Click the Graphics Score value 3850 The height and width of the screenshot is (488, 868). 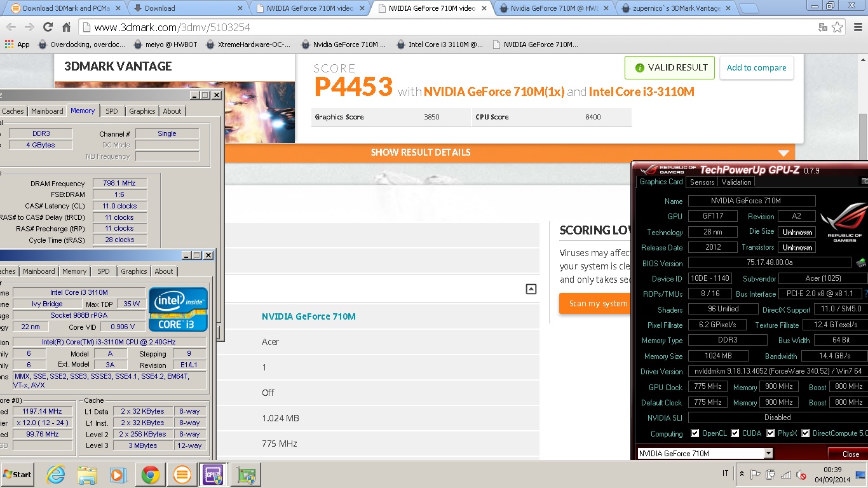[x=431, y=117]
